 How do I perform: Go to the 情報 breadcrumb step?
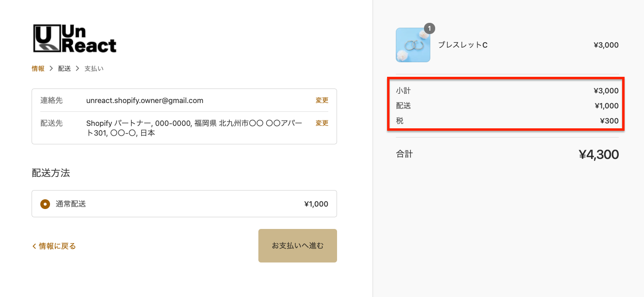pyautogui.click(x=38, y=69)
